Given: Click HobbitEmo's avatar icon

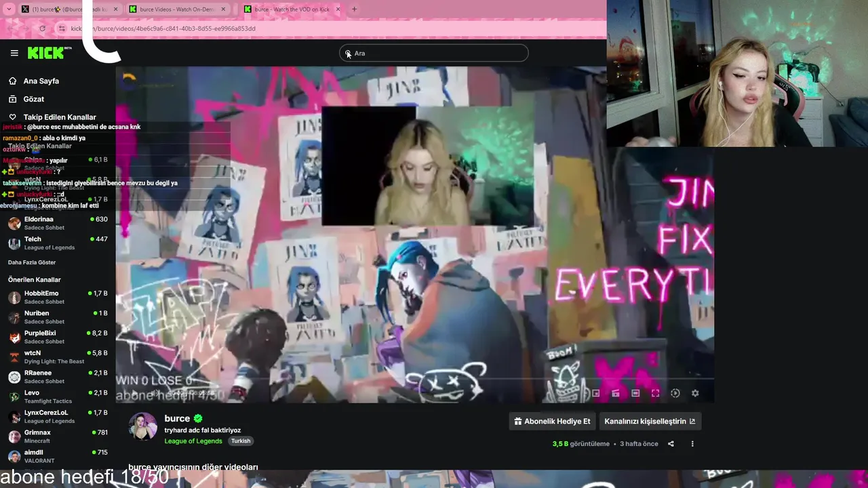Looking at the screenshot, I should [x=14, y=297].
